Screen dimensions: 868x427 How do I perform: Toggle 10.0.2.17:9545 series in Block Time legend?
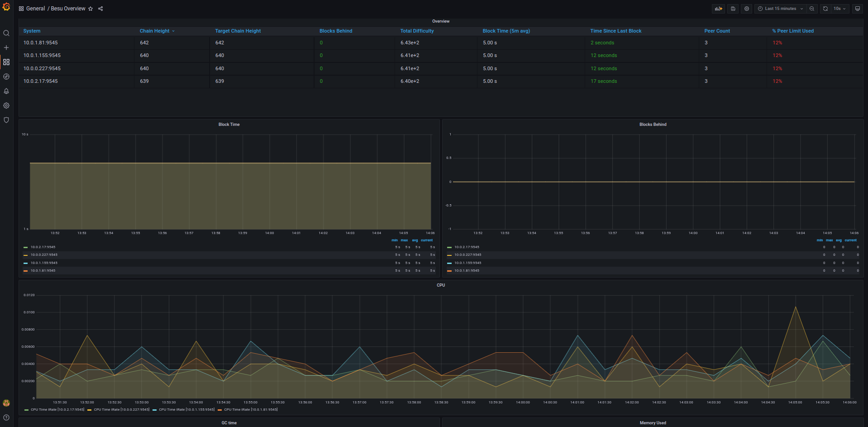pos(43,247)
